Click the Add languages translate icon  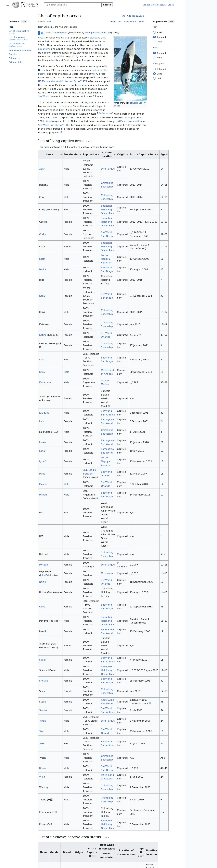tap(124, 16)
